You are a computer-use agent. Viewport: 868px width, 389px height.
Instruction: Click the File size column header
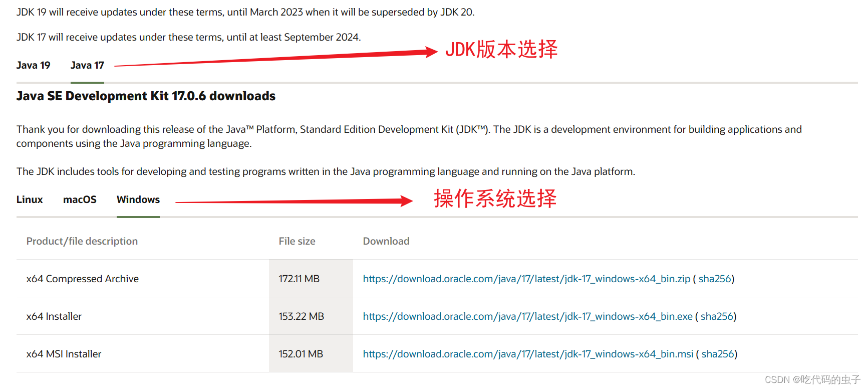(297, 241)
